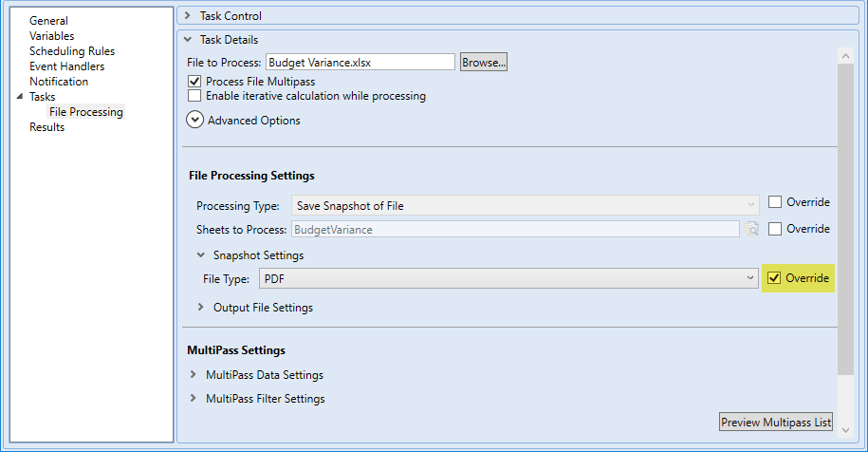Select Scheduling Rules in the left navigation
Image resolution: width=868 pixels, height=452 pixels.
(x=72, y=51)
